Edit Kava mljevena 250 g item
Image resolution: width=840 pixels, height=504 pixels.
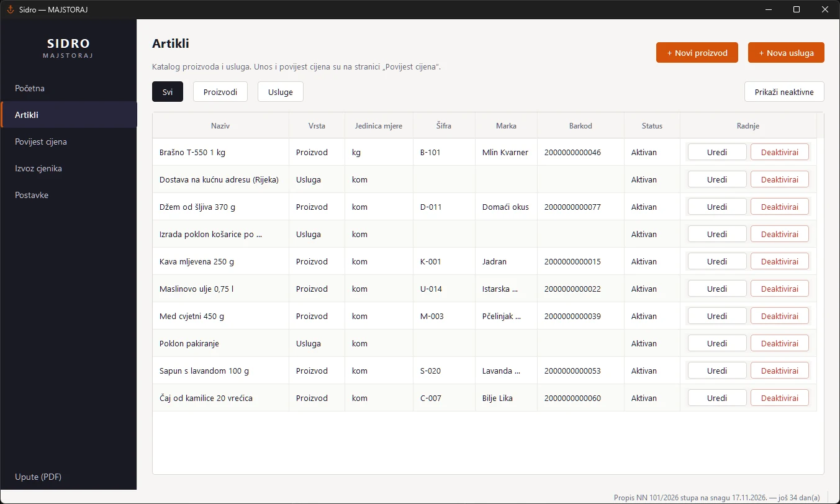tap(717, 261)
